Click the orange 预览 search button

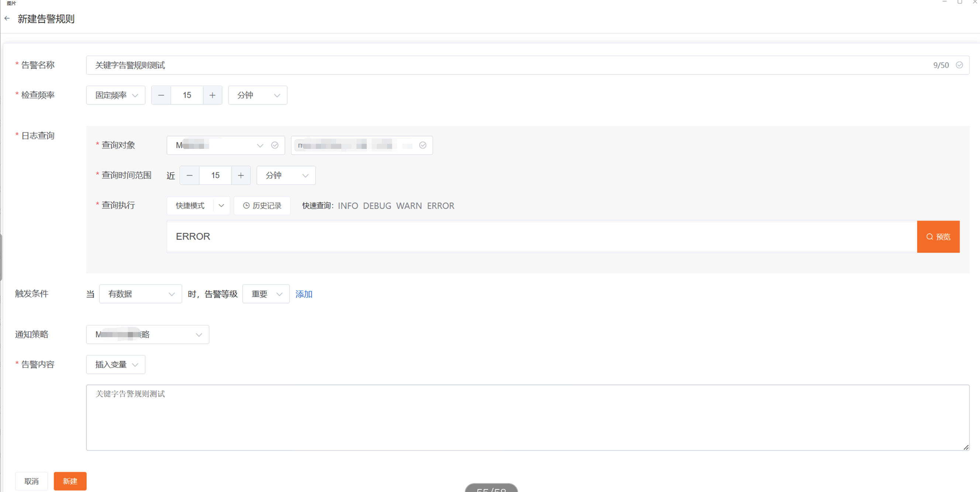pos(938,236)
